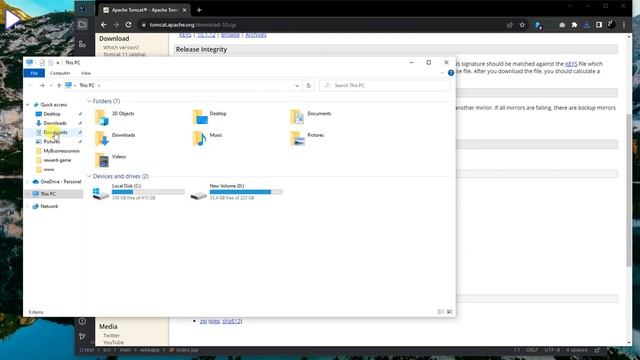Select Documents in Quick access
The width and height of the screenshot is (640, 360).
[x=55, y=132]
